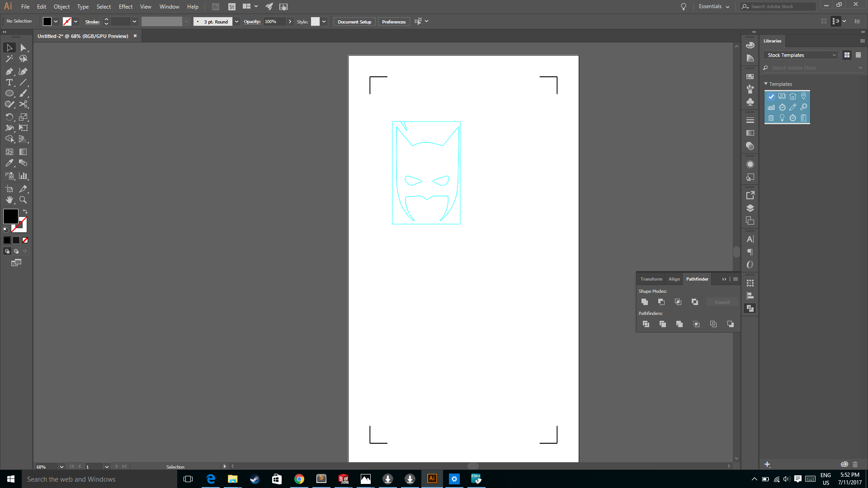Select the Type tool

tap(9, 82)
